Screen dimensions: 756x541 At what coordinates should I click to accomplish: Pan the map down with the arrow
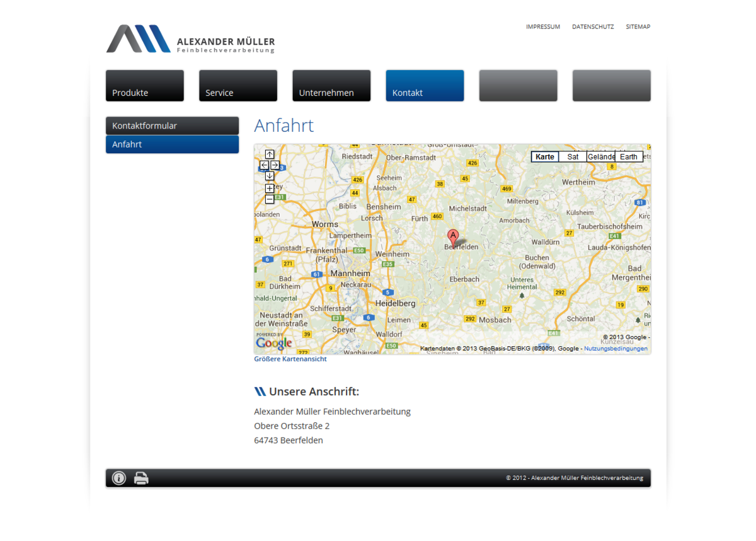click(x=270, y=176)
